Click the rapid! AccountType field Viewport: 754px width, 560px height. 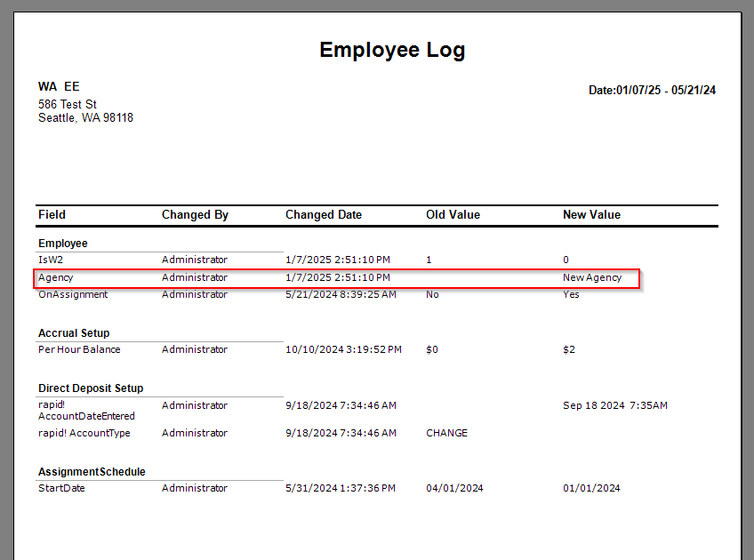click(84, 433)
